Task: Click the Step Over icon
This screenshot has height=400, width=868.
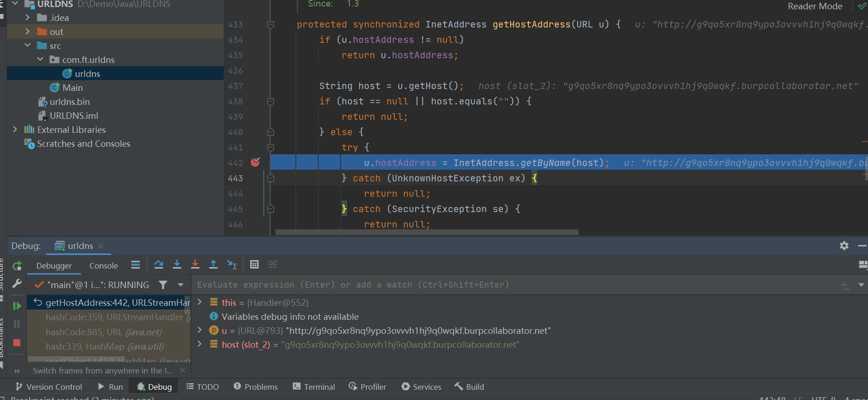Action: (x=158, y=265)
